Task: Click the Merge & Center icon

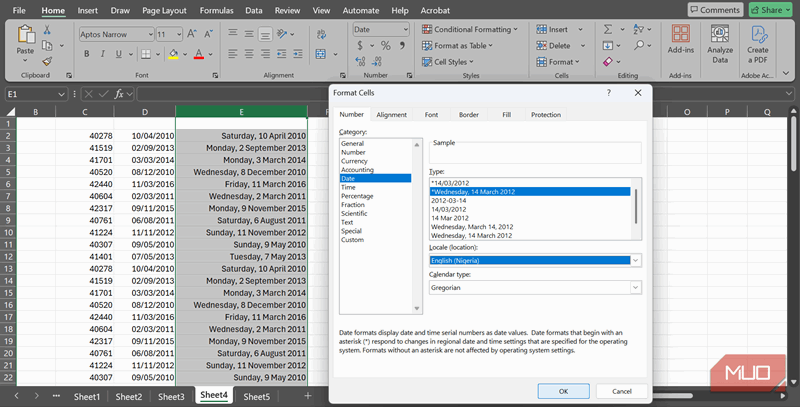Action: point(321,54)
